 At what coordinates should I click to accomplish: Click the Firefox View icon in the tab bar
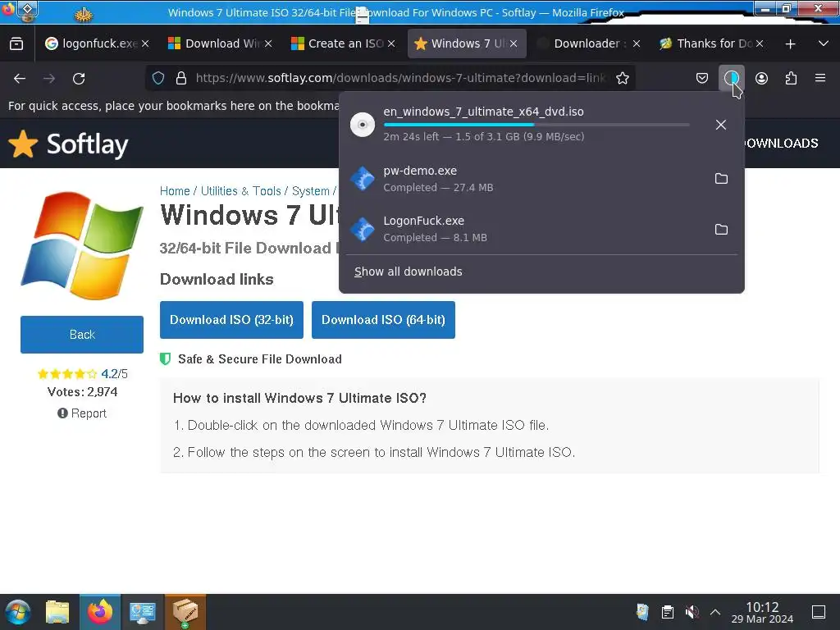16,44
